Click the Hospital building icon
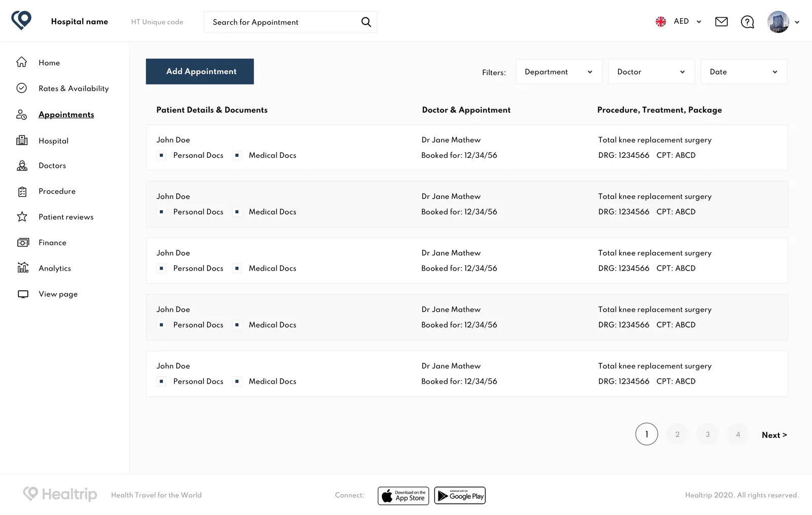 (22, 140)
